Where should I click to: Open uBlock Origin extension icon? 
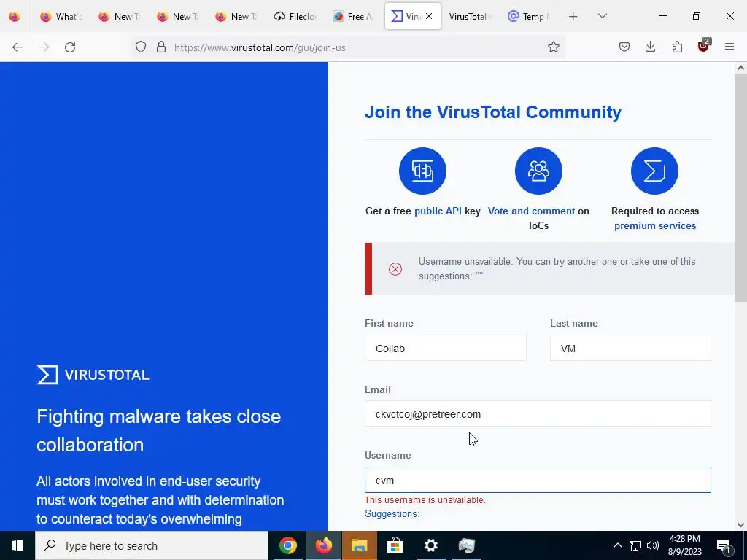[703, 46]
